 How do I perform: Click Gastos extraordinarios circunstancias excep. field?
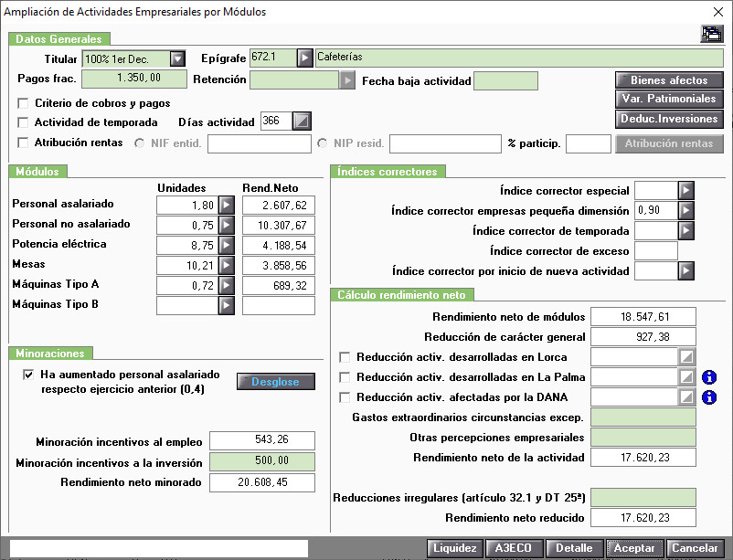click(643, 417)
